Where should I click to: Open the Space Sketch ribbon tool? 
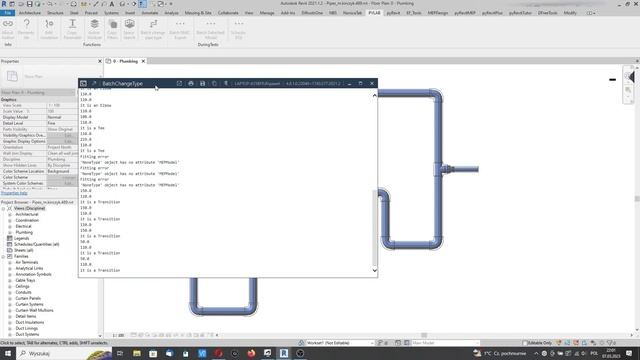click(x=129, y=29)
